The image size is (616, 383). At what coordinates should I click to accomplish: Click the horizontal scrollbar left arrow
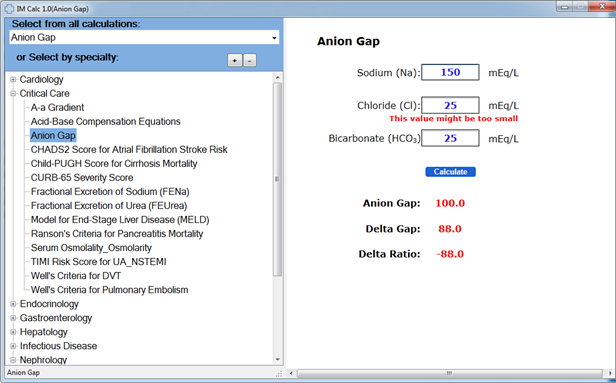click(291, 373)
